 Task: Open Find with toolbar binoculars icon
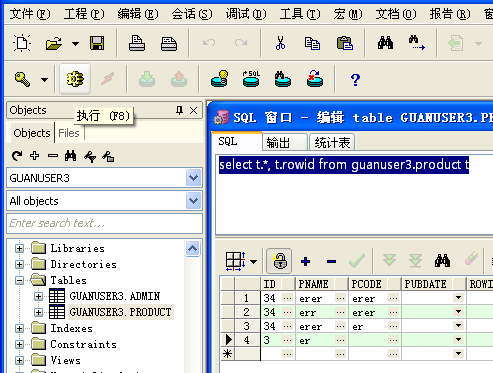click(385, 43)
